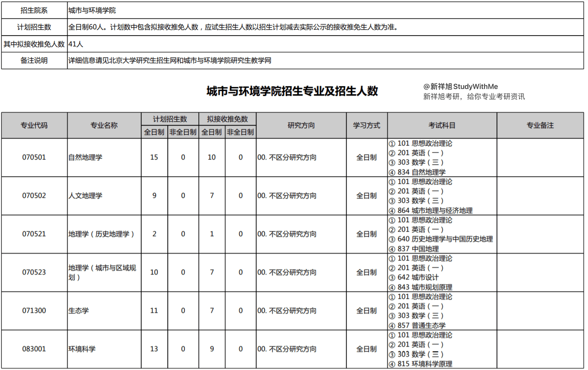Click the @新祥旭 StudyWithMe watermark text
Image resolution: width=588 pixels, height=370 pixels.
click(x=460, y=87)
